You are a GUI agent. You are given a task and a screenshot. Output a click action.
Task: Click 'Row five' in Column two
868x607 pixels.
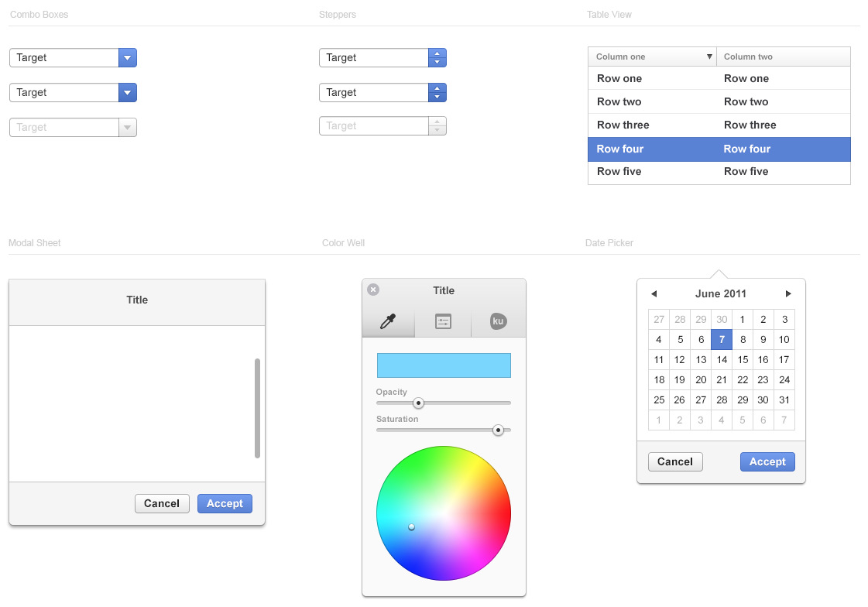click(746, 172)
